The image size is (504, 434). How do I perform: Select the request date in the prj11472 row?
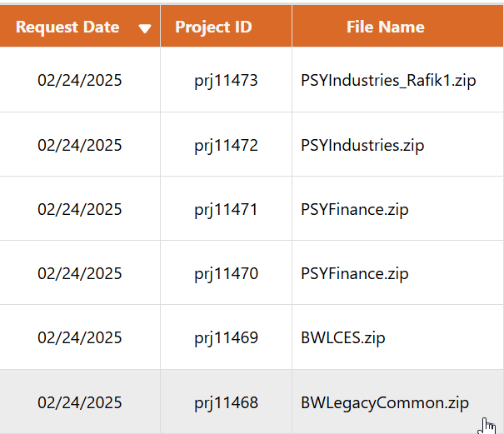pos(80,146)
